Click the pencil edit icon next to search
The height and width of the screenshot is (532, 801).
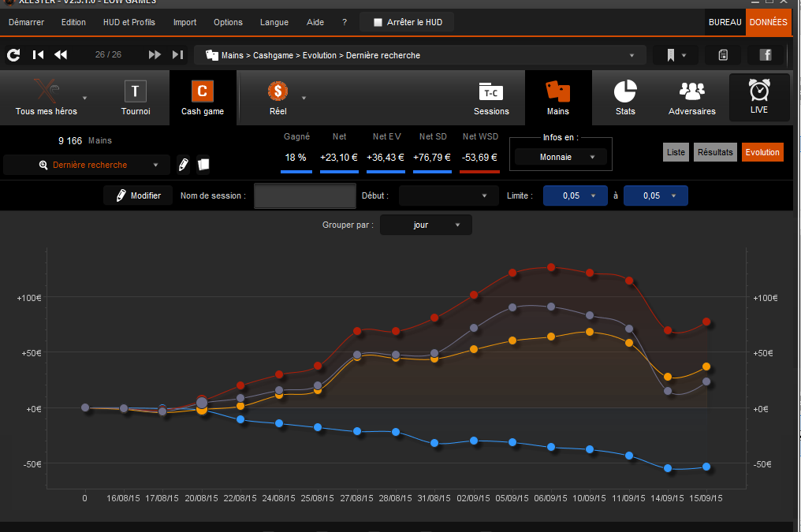coord(184,165)
